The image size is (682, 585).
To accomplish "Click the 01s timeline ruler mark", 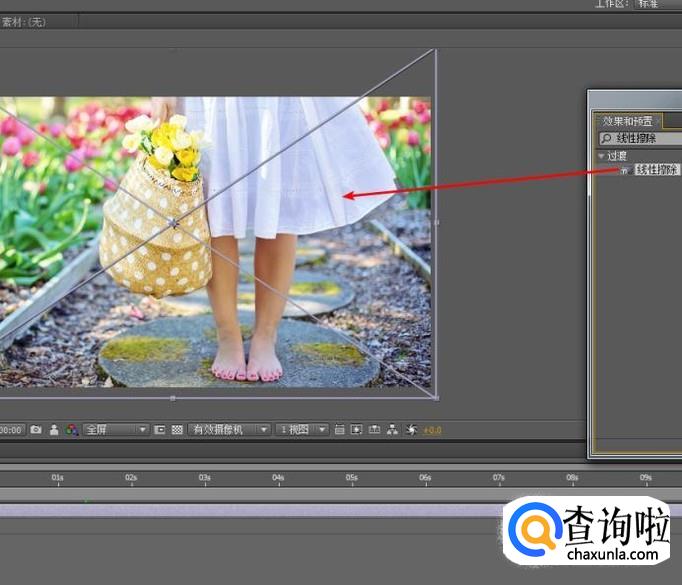I will [57, 478].
